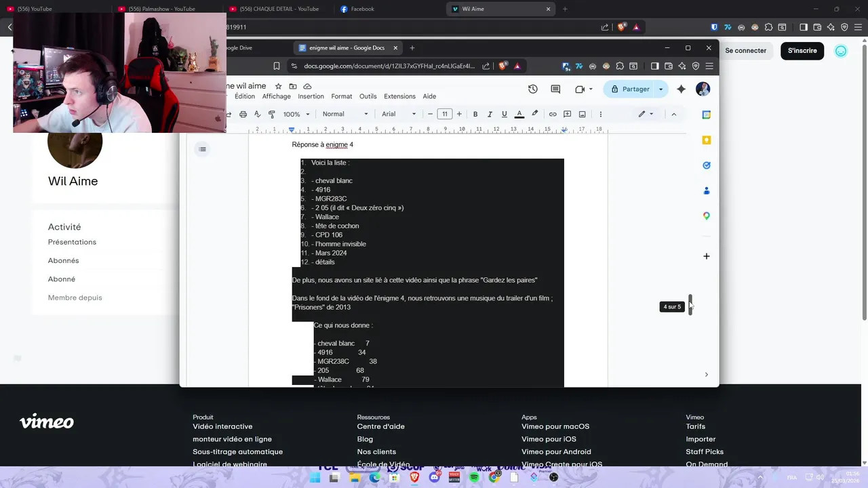Decrease font size with minus button
Image resolution: width=868 pixels, height=488 pixels.
click(430, 114)
